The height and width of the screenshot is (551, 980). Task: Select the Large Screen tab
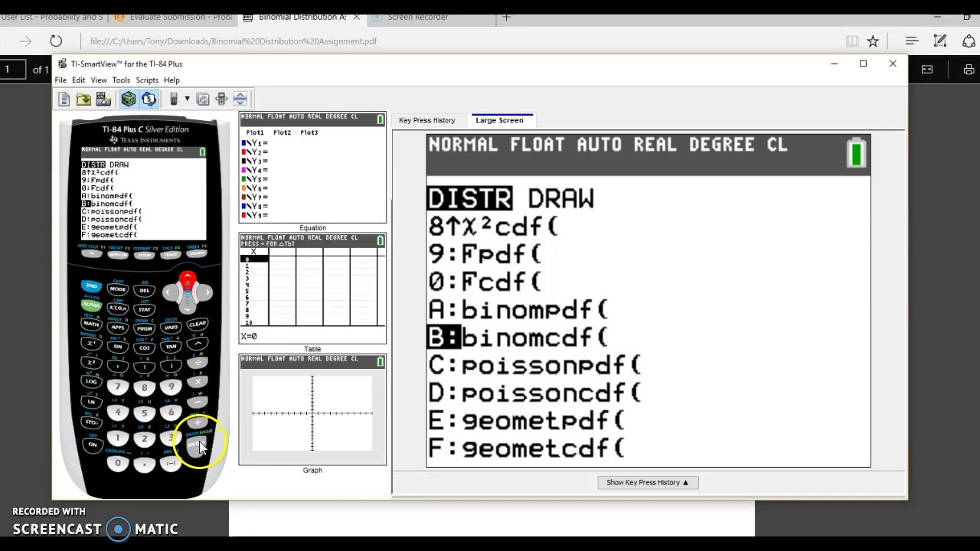coord(499,120)
